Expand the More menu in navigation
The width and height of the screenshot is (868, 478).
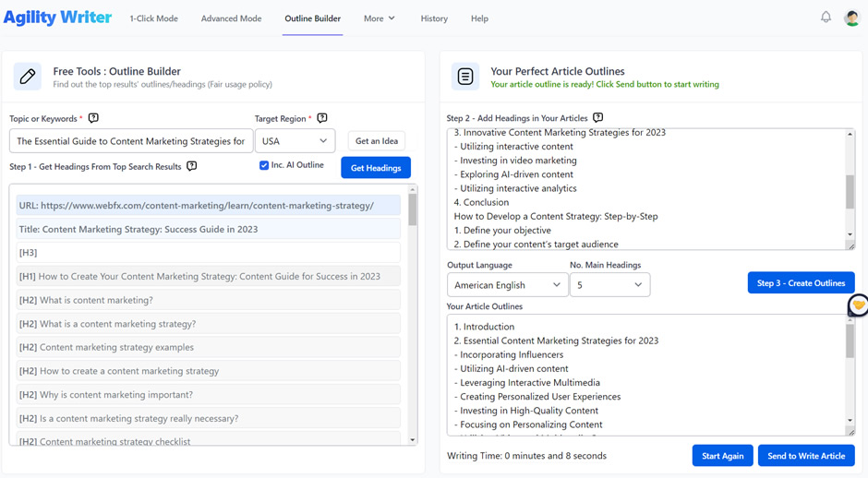380,18
